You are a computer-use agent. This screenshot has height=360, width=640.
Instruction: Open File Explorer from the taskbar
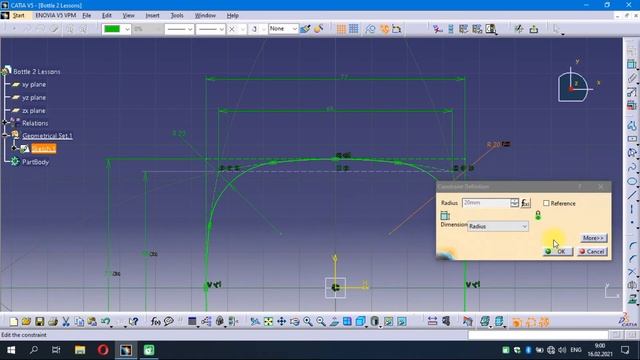click(x=80, y=350)
